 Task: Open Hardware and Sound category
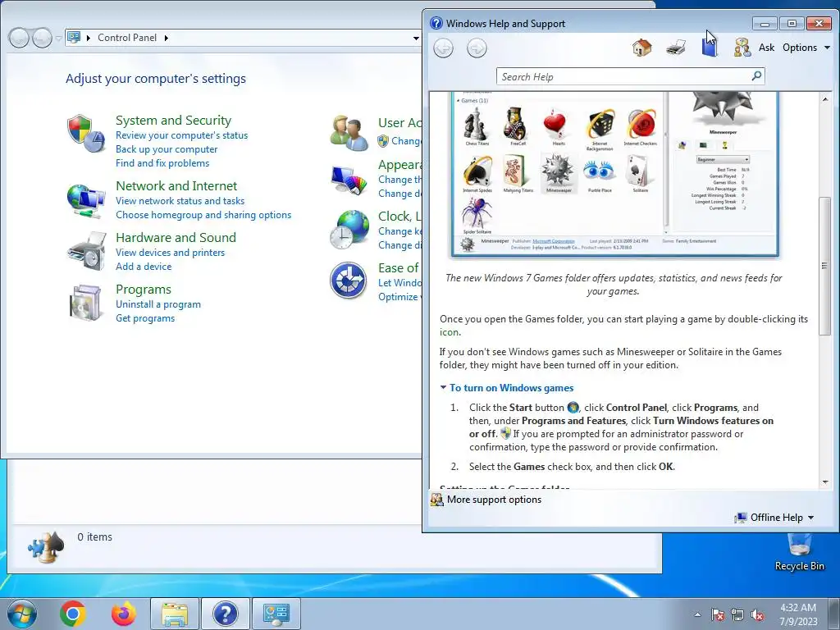(x=176, y=237)
